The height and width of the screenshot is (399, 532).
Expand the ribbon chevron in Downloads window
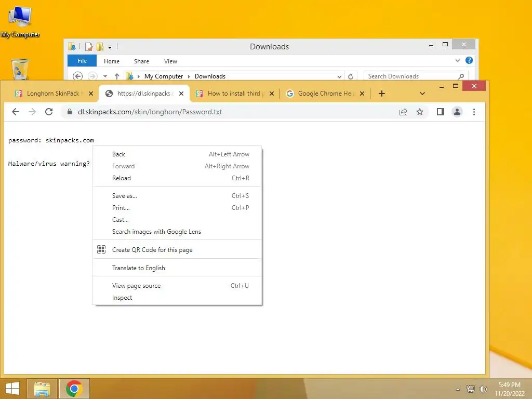[x=457, y=60]
